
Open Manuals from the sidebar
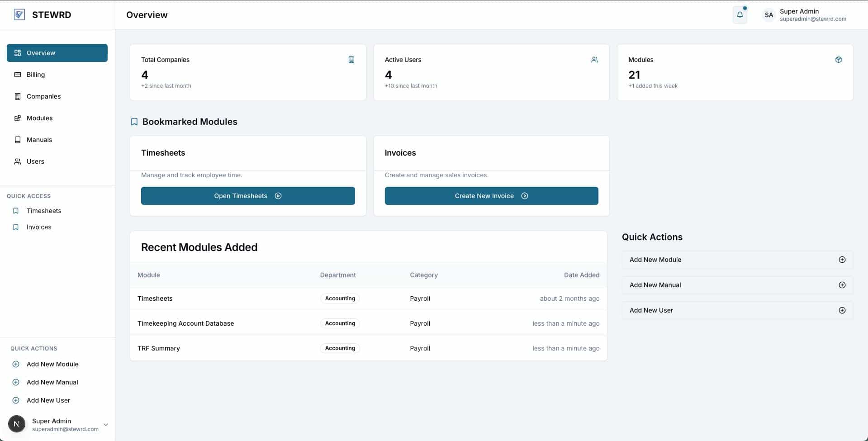coord(39,140)
